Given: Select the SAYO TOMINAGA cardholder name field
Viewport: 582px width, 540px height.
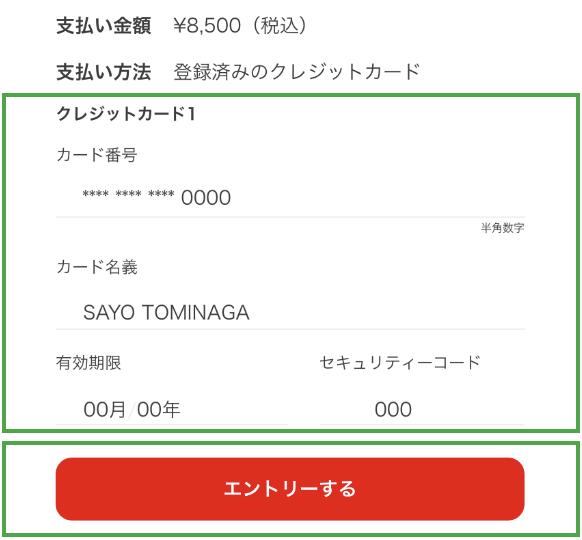Looking at the screenshot, I should pos(290,312).
